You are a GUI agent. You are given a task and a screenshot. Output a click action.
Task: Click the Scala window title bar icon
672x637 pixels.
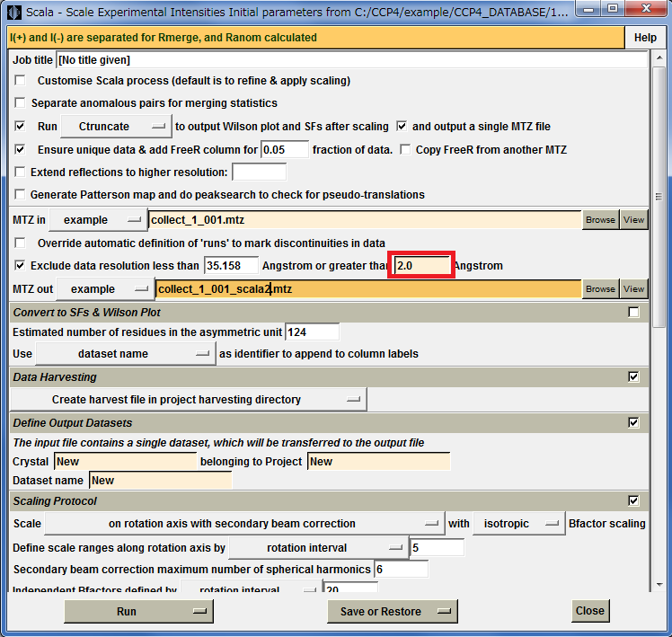14,12
